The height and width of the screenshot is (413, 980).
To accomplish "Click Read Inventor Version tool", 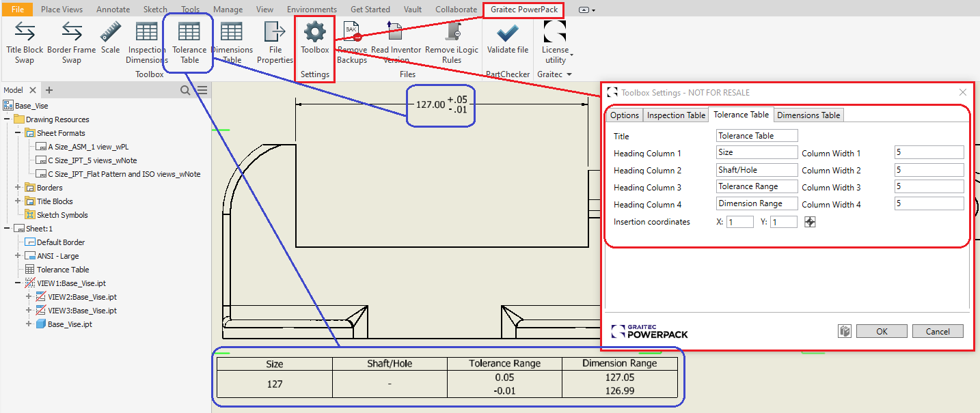I will coord(396,42).
